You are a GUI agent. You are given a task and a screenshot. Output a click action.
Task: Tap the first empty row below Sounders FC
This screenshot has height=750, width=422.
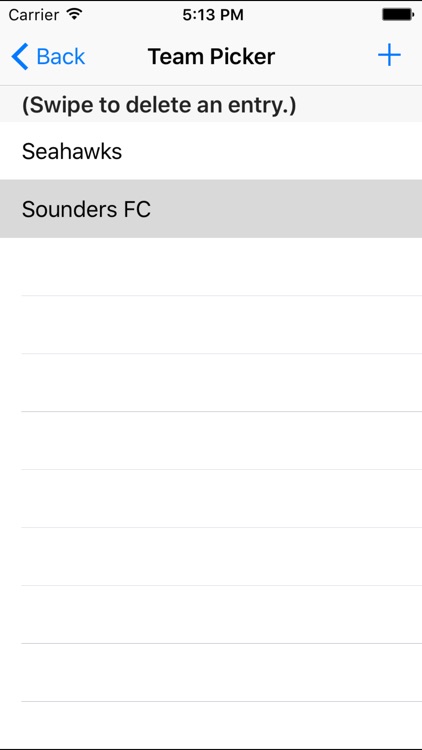[x=211, y=267]
